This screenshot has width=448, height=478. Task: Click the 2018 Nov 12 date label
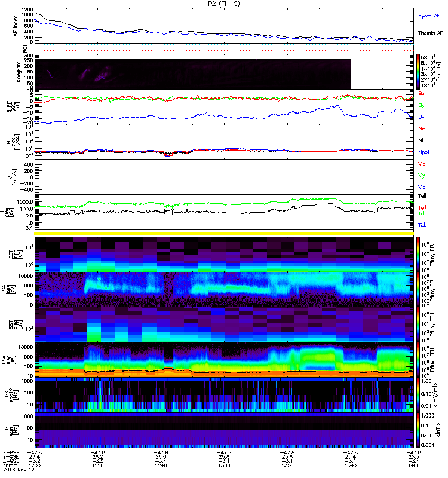(19, 470)
